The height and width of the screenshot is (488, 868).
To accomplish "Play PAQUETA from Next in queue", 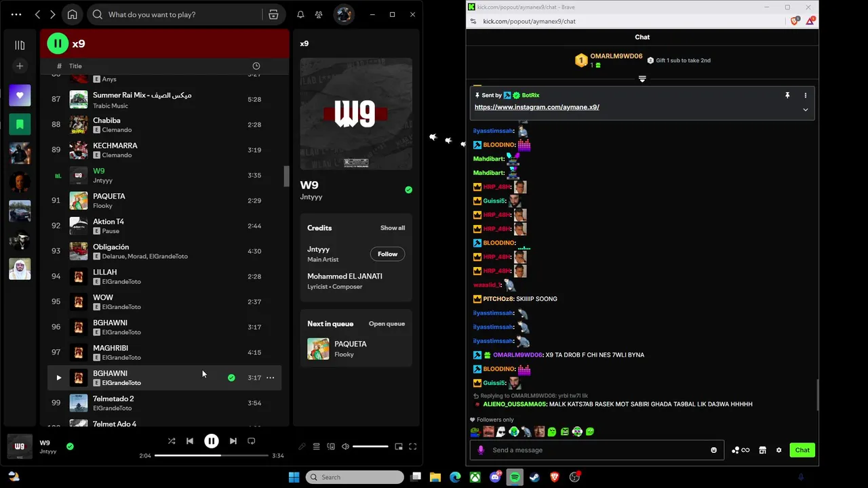I will tap(356, 348).
